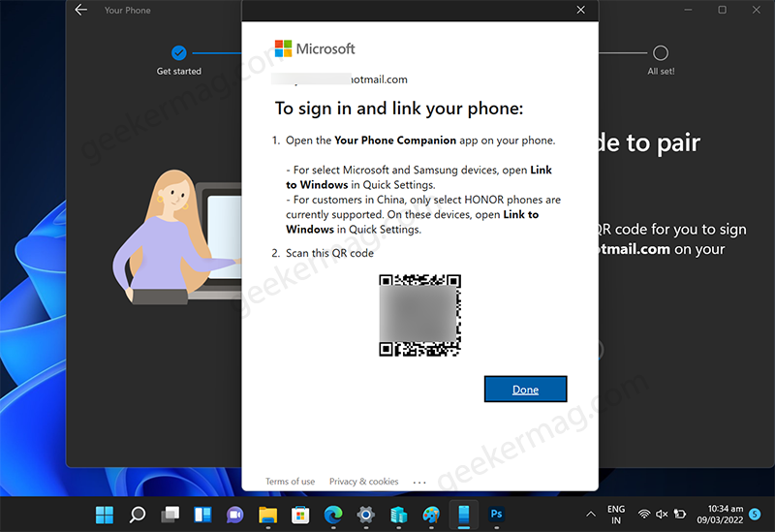Click 'Your Phone Companion' bold text
775x532 pixels.
pyautogui.click(x=395, y=141)
